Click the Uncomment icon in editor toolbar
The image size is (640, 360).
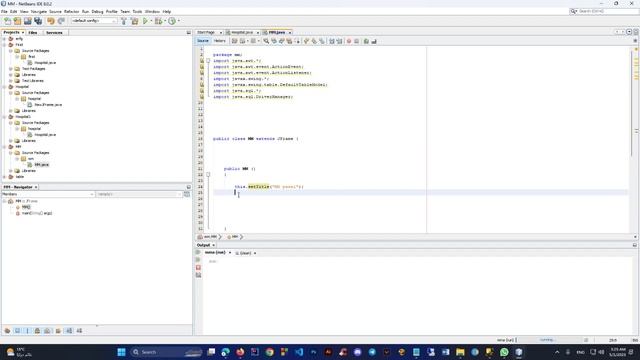[x=374, y=41]
